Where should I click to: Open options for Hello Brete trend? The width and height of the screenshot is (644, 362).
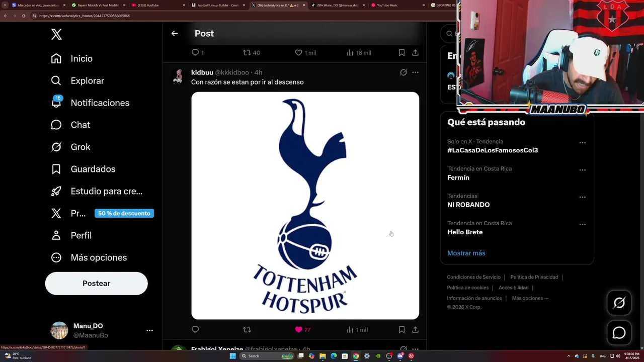[582, 224]
